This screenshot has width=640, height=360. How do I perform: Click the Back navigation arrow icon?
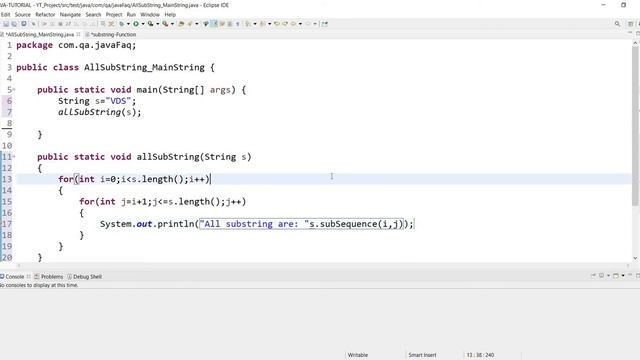[293, 24]
